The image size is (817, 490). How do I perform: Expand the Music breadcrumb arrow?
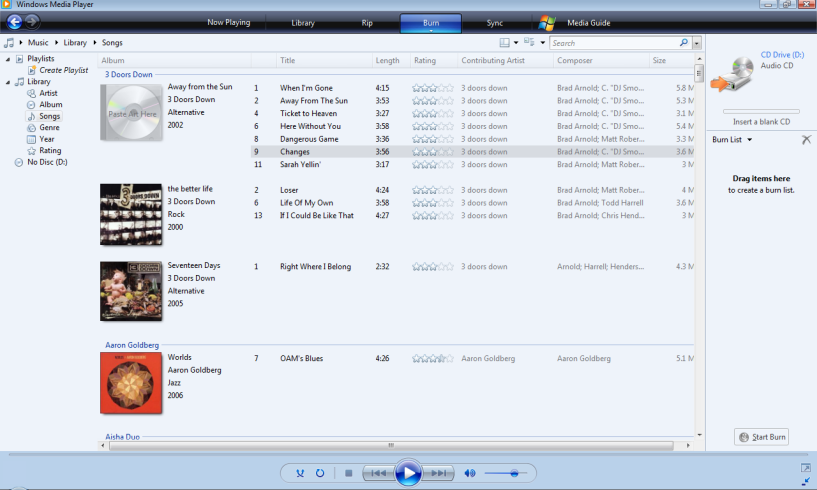click(x=20, y=42)
